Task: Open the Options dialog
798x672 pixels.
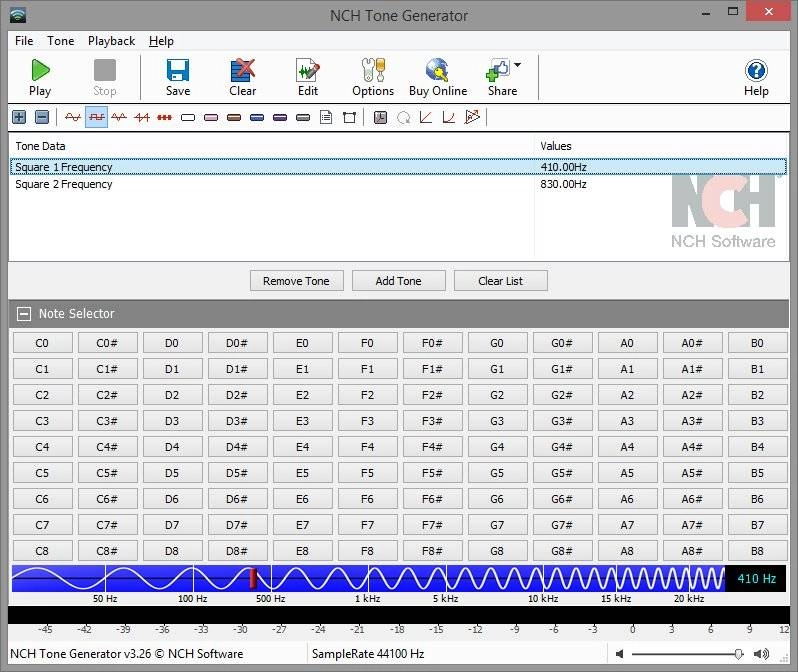Action: pyautogui.click(x=373, y=77)
